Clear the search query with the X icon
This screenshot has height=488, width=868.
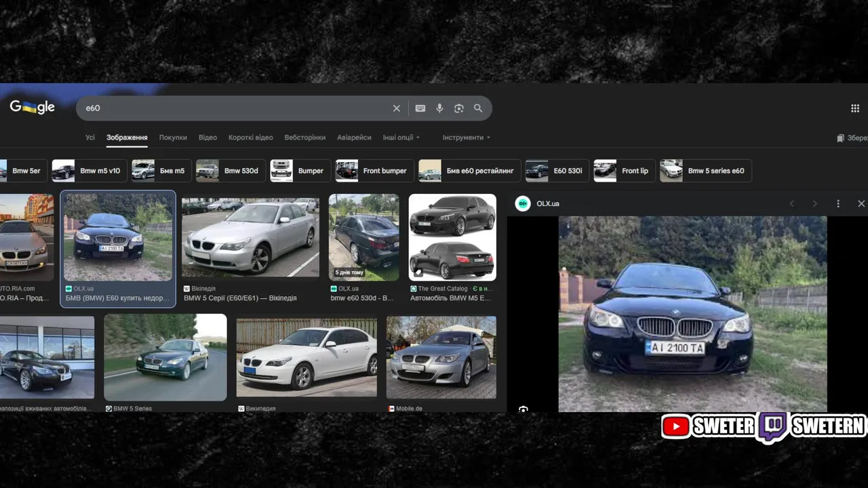click(x=397, y=108)
